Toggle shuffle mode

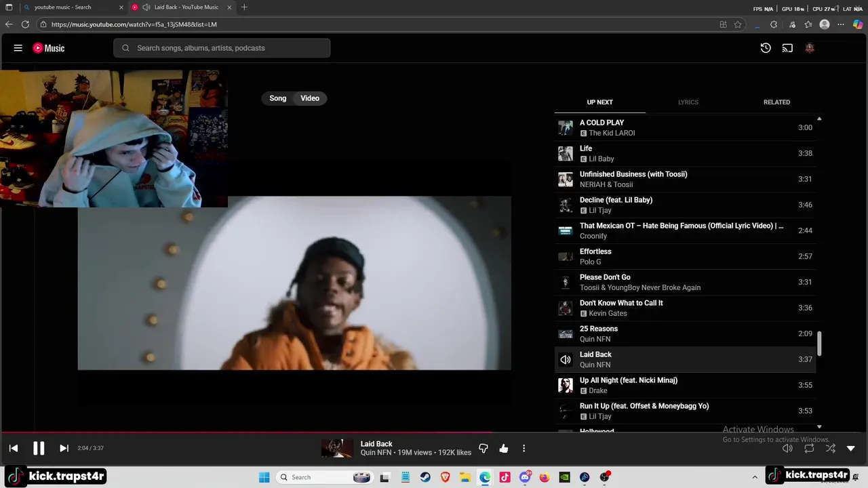point(831,448)
